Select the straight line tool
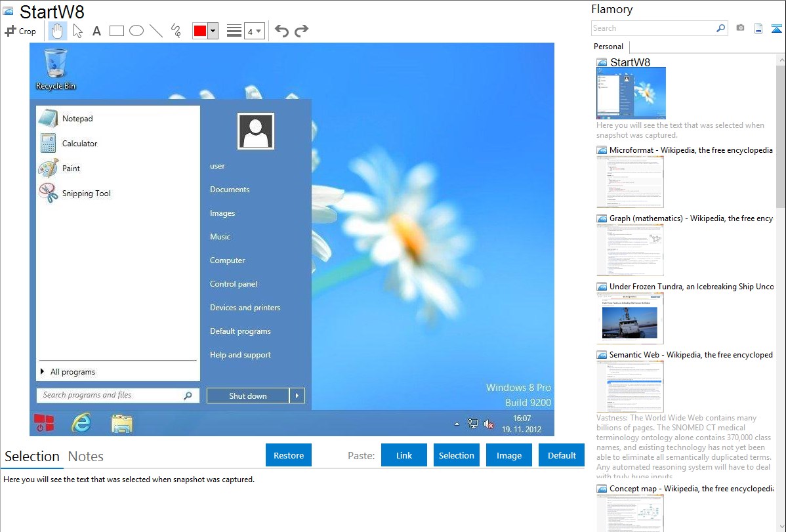The image size is (786, 532). (156, 31)
